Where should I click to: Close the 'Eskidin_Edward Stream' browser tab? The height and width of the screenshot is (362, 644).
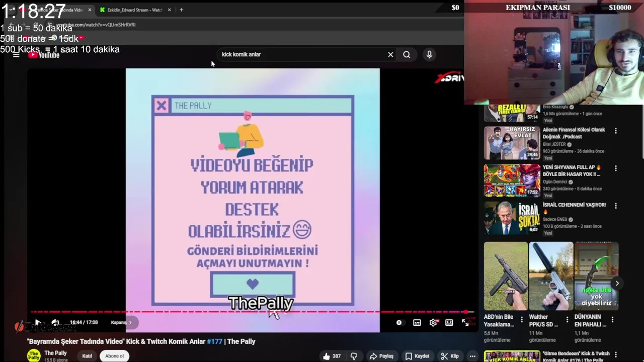[169, 10]
